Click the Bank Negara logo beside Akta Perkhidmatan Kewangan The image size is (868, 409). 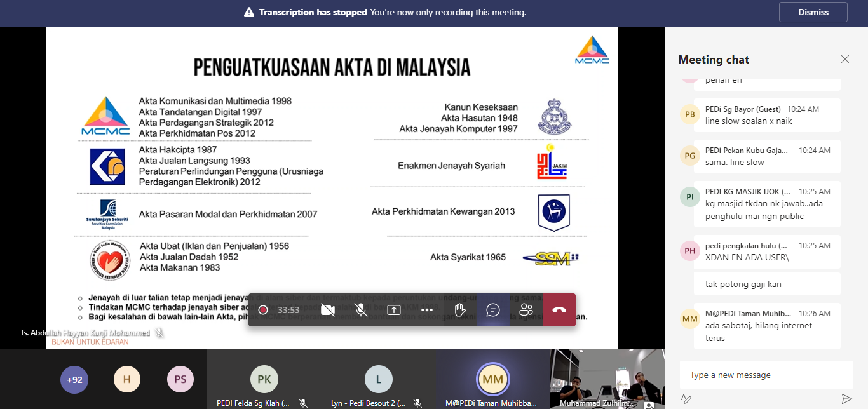point(553,213)
